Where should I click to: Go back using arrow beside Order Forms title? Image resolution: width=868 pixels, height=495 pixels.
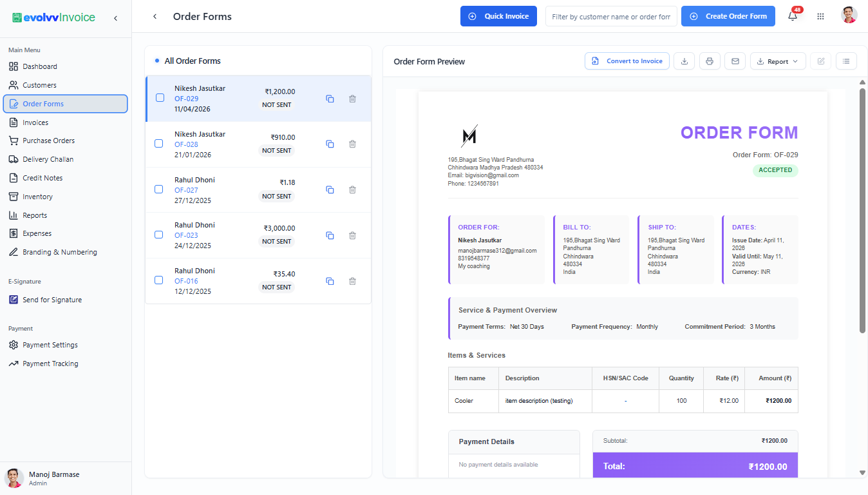pos(155,17)
